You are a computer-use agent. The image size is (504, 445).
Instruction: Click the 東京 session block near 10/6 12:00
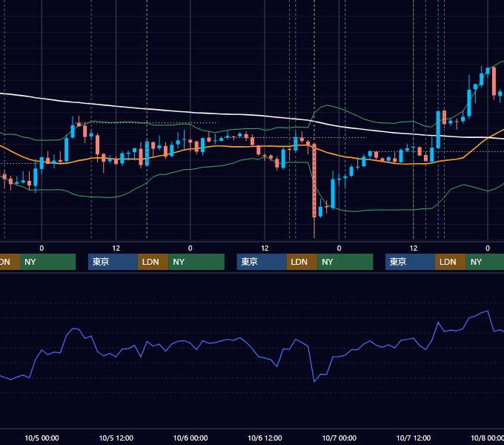pyautogui.click(x=262, y=262)
